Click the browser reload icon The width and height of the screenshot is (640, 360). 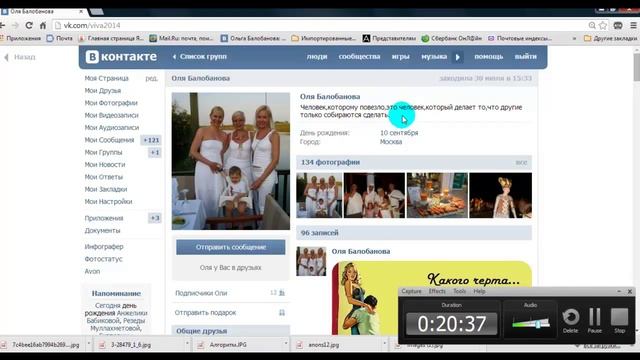click(29, 25)
